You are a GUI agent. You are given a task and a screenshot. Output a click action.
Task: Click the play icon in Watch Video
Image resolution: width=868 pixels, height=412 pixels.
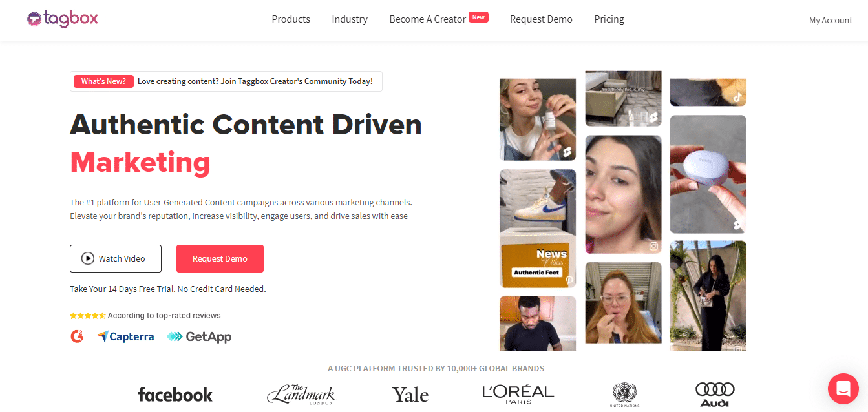tap(87, 258)
